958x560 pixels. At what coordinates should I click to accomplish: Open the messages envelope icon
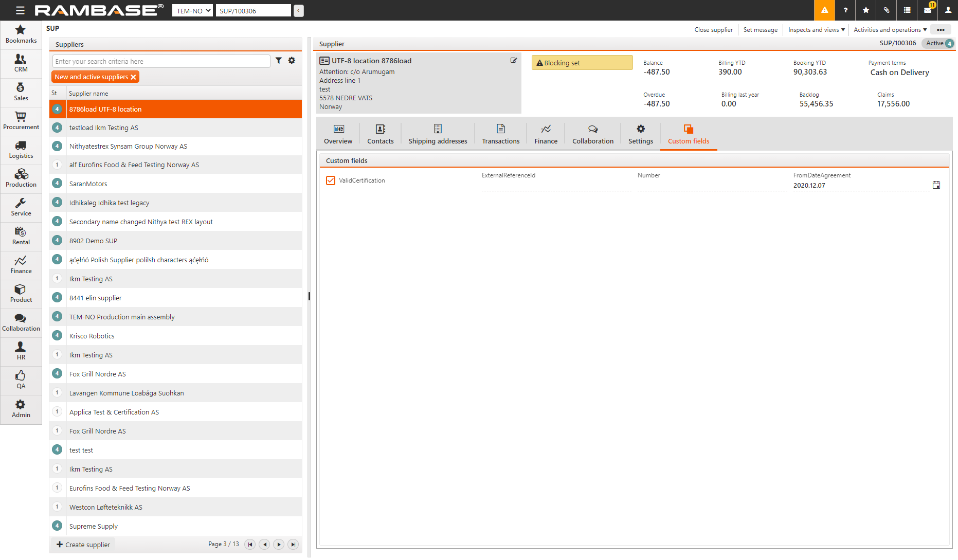928,10
